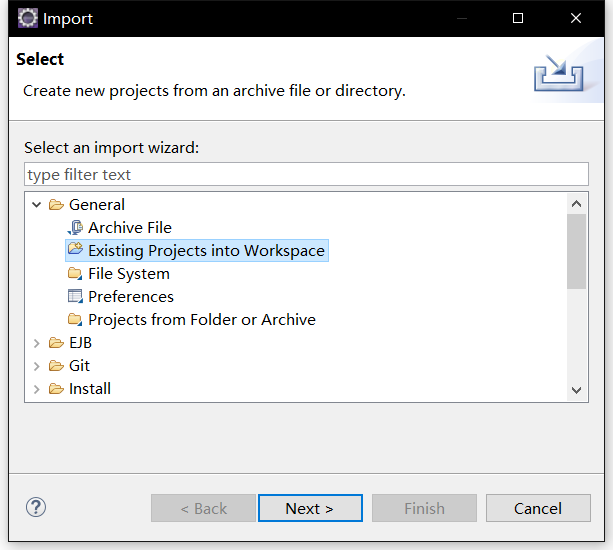The image size is (613, 550).
Task: Click the General folder icon
Action: coord(56,205)
